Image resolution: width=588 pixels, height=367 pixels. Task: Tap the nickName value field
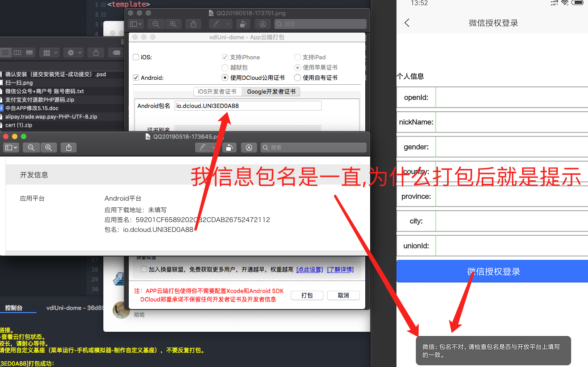(x=512, y=122)
